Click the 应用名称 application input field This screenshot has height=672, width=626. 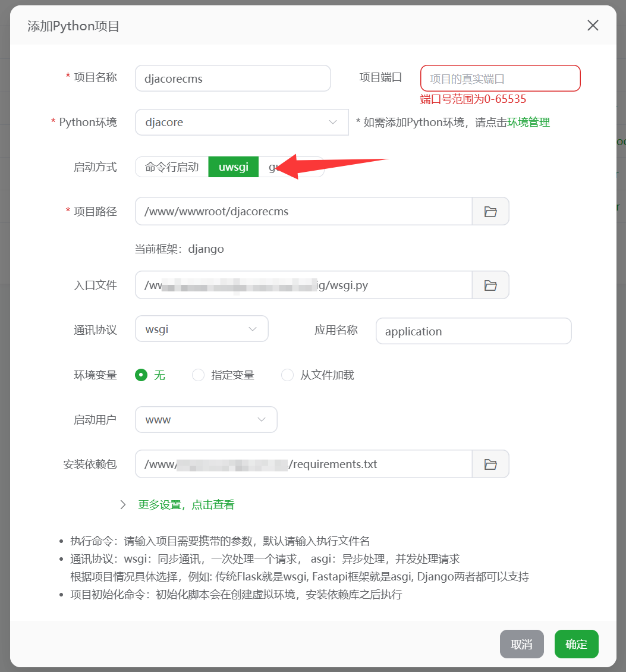click(473, 331)
